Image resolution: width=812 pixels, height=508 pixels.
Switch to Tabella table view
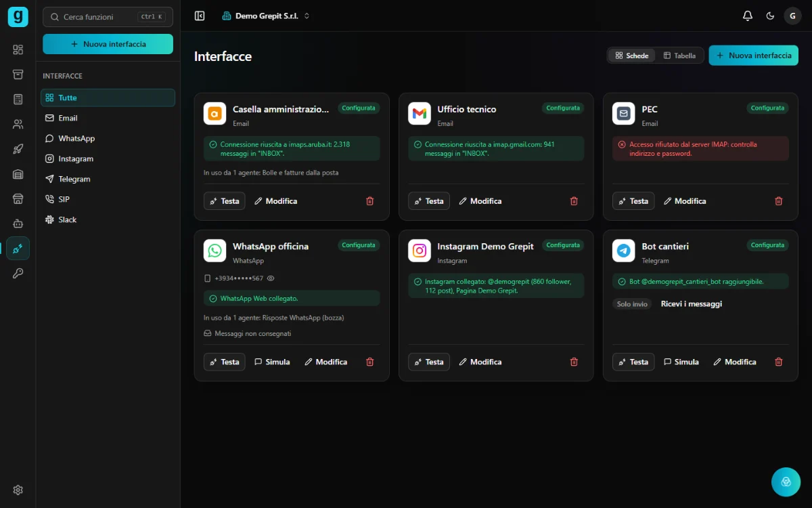click(x=679, y=56)
